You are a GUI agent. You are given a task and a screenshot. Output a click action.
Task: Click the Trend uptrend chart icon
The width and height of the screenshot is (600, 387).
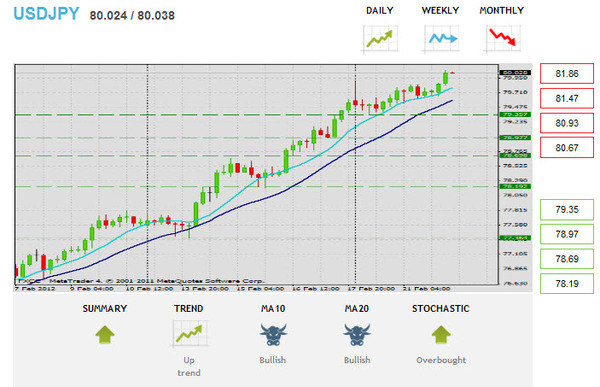click(x=189, y=333)
